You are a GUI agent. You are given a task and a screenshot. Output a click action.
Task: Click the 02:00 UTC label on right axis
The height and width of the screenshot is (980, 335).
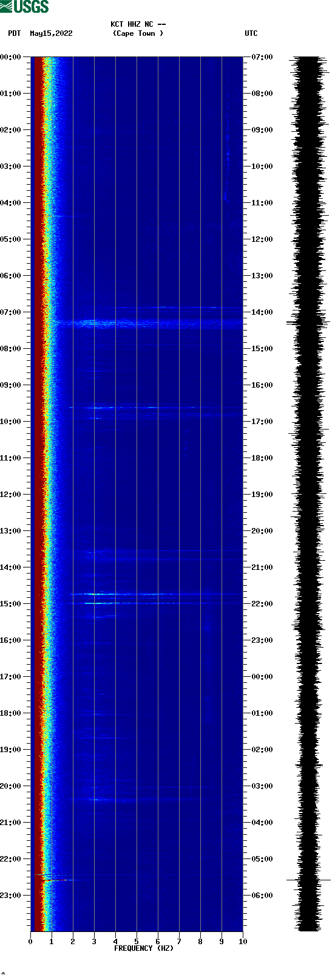click(262, 750)
